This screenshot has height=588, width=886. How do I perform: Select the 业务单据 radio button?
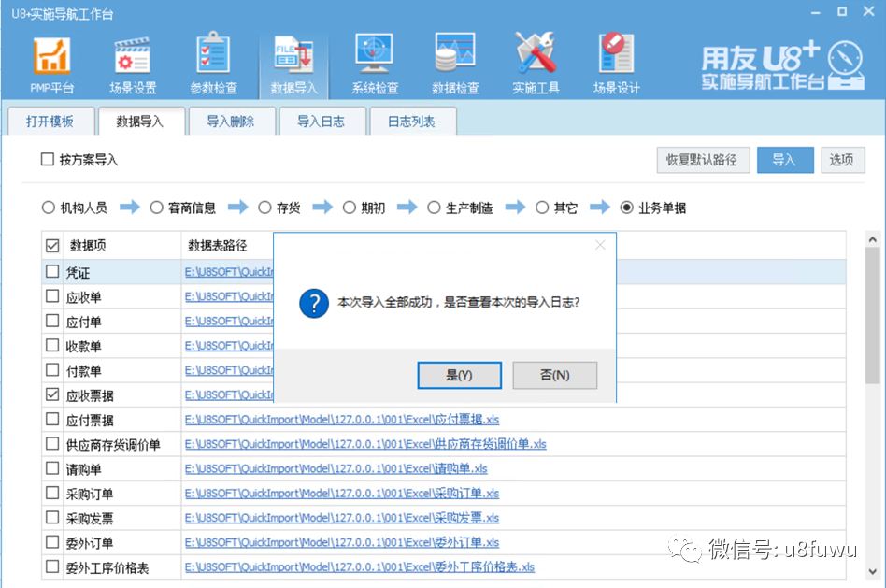coord(626,208)
